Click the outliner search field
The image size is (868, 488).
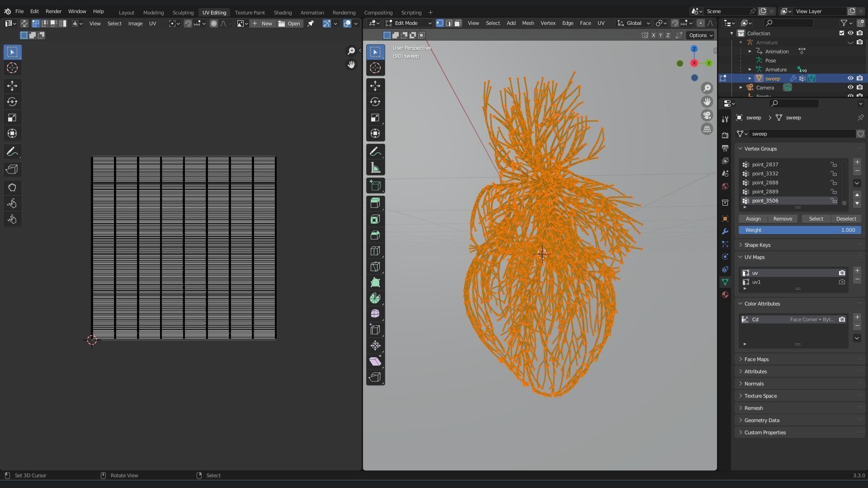[x=788, y=23]
